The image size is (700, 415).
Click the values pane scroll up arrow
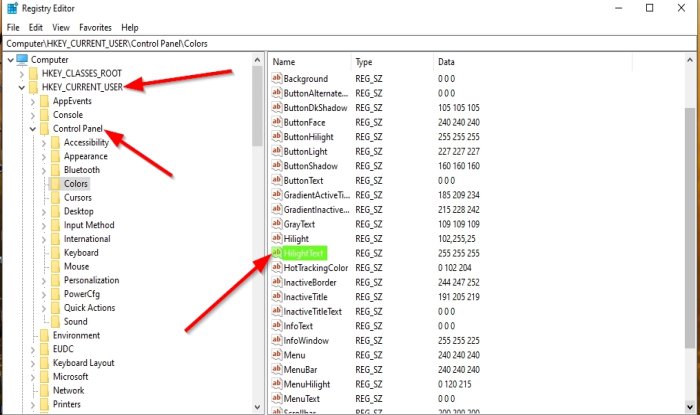click(690, 60)
